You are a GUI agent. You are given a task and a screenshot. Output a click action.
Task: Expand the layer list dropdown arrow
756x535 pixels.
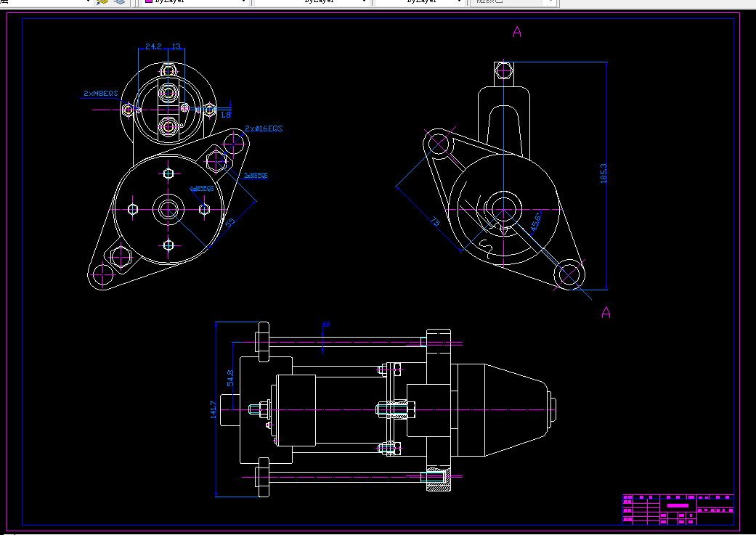[88, 1]
